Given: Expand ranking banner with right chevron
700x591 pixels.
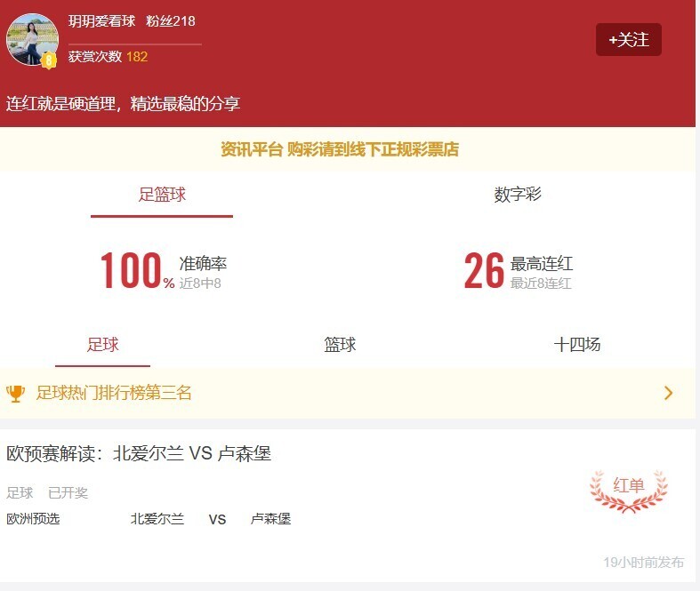Looking at the screenshot, I should click(x=669, y=393).
